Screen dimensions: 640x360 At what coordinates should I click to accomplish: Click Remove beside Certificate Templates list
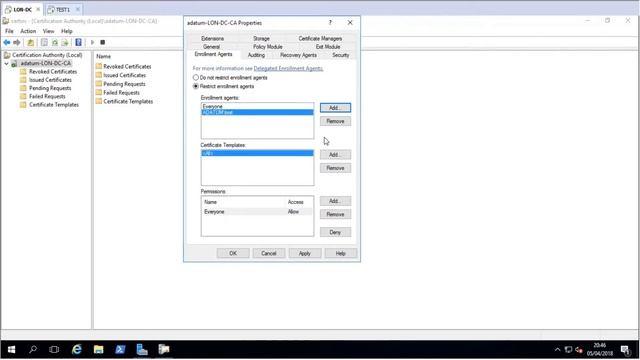pyautogui.click(x=335, y=168)
